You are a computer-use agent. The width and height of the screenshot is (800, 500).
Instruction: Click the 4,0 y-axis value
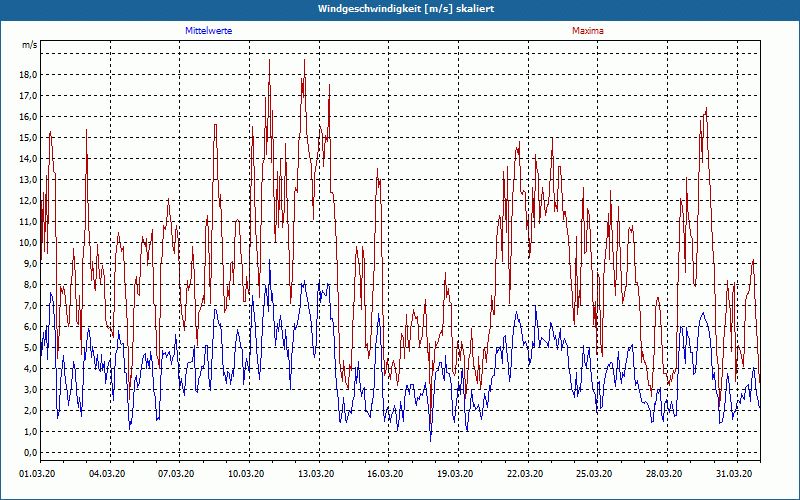click(x=31, y=369)
